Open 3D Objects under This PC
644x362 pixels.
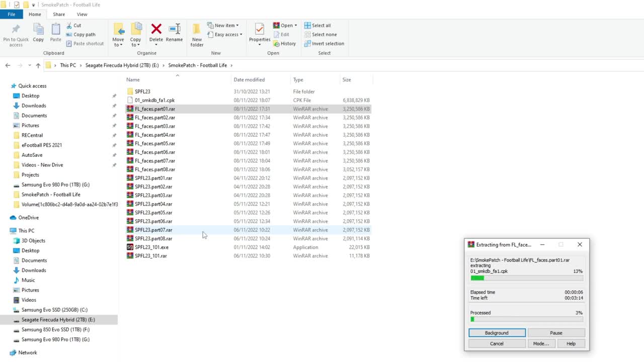click(33, 240)
